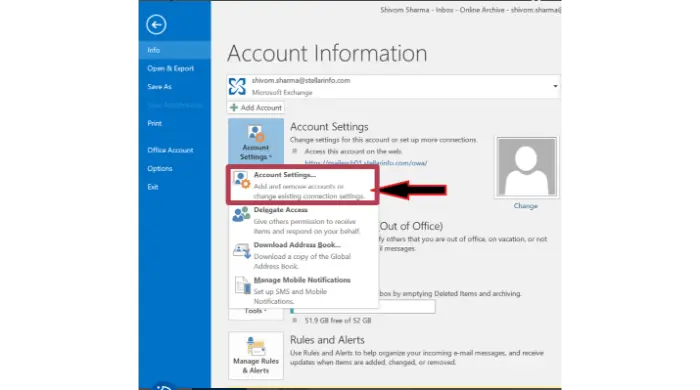Click the 51.9 GB free of 52 GB text

tap(338, 320)
